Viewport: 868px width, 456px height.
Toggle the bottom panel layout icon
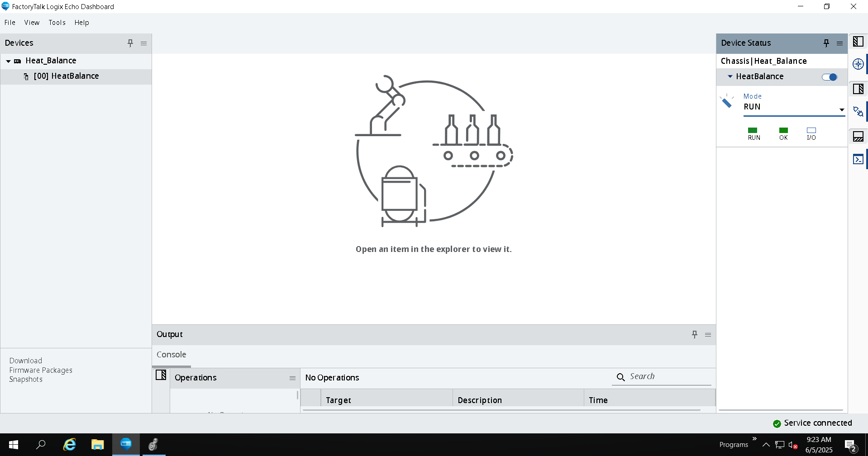858,137
